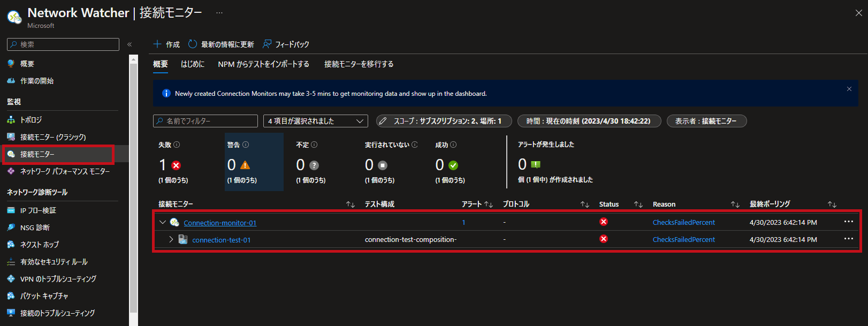
Task: Open the 4 項目が選択されました dropdown
Action: point(316,121)
